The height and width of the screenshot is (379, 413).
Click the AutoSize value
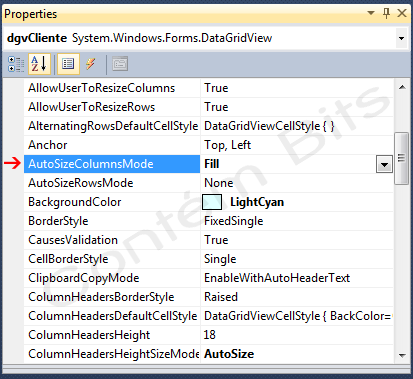229,354
